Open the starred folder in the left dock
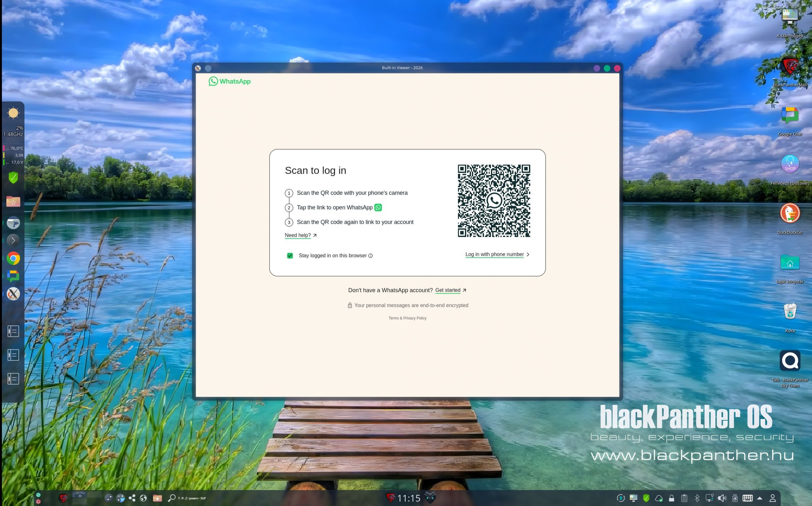The image size is (812, 506). coord(13,202)
